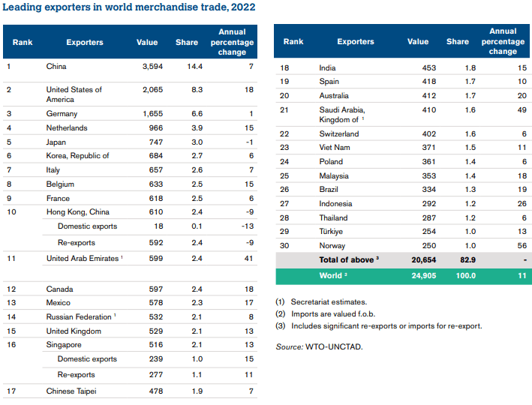The image size is (532, 405).
Task: Click the Germany row label
Action: point(62,113)
